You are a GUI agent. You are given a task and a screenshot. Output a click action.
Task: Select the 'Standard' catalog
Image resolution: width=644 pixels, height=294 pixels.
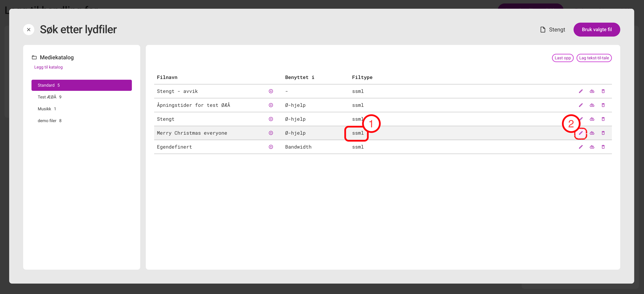point(82,85)
